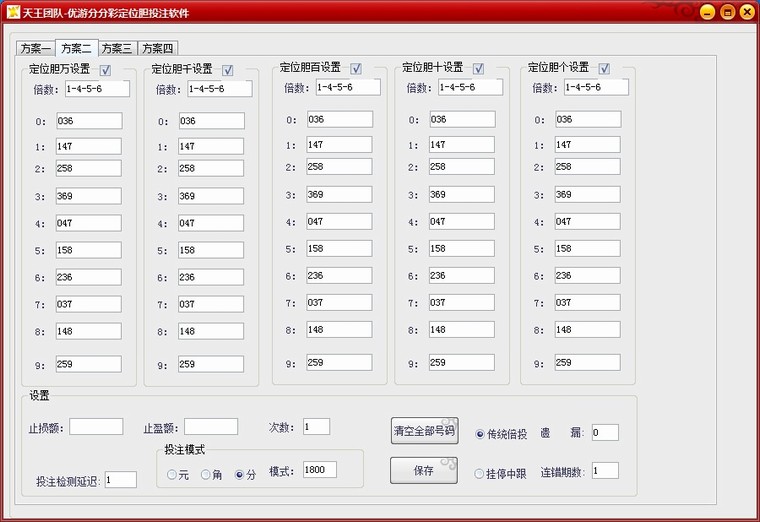Close the betting software window

tap(746, 12)
